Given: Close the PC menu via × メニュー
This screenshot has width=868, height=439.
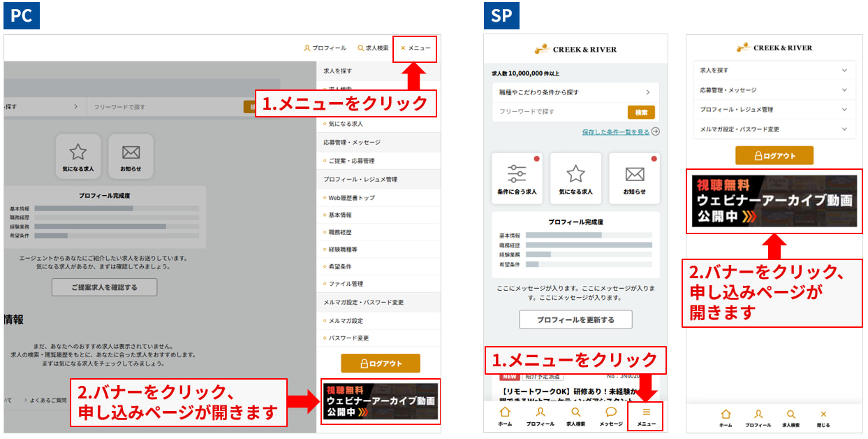Looking at the screenshot, I should [x=415, y=48].
